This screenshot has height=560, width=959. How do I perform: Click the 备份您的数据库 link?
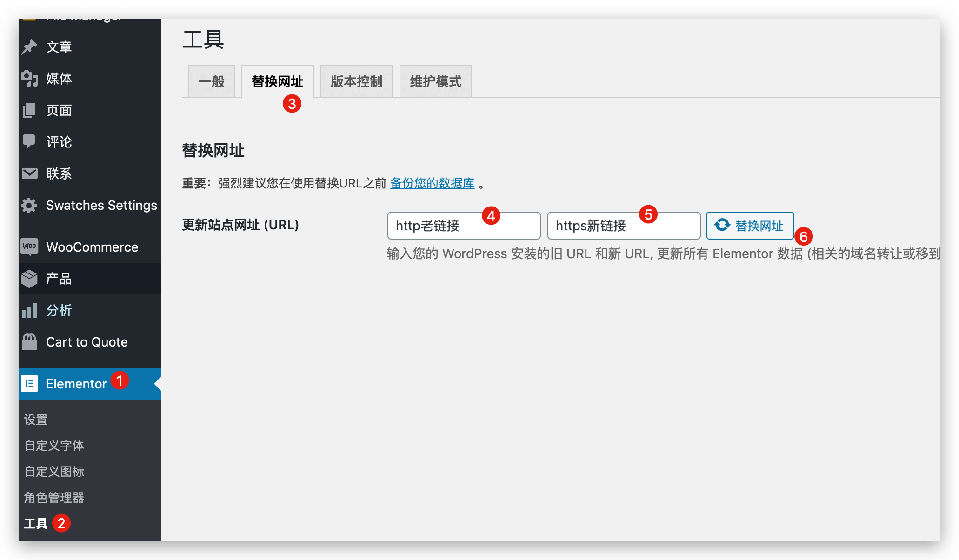(x=433, y=183)
